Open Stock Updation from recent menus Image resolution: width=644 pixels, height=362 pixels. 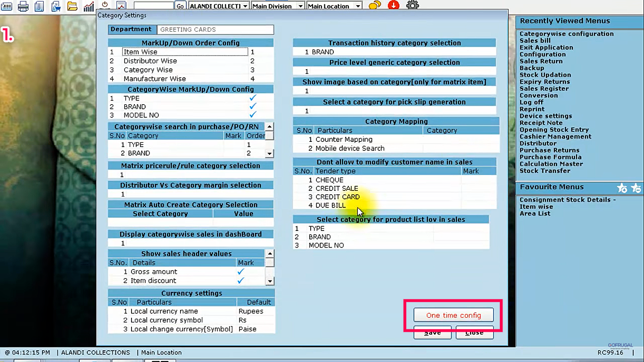tap(545, 75)
